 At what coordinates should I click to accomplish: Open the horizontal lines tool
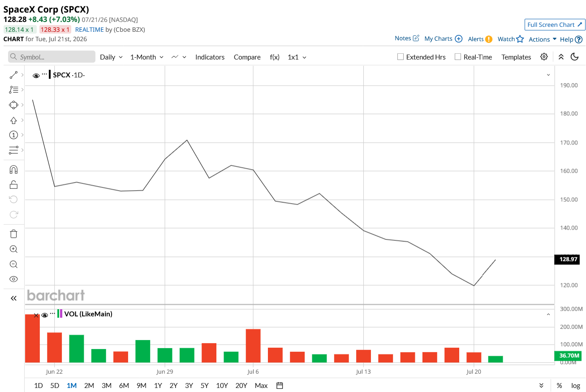13,150
